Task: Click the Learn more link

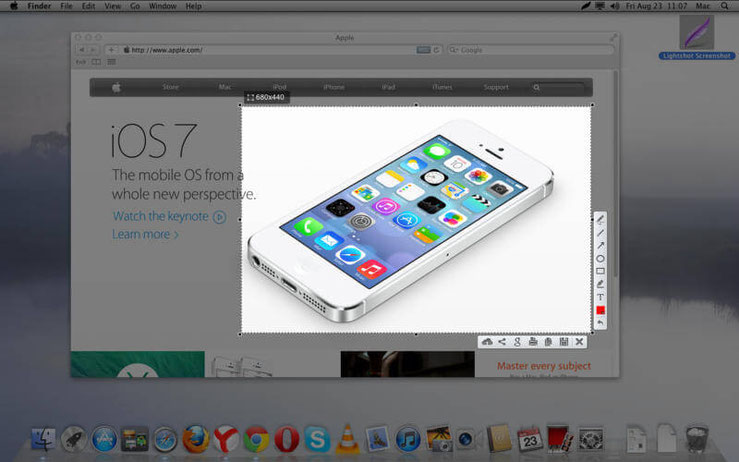Action: (x=145, y=234)
